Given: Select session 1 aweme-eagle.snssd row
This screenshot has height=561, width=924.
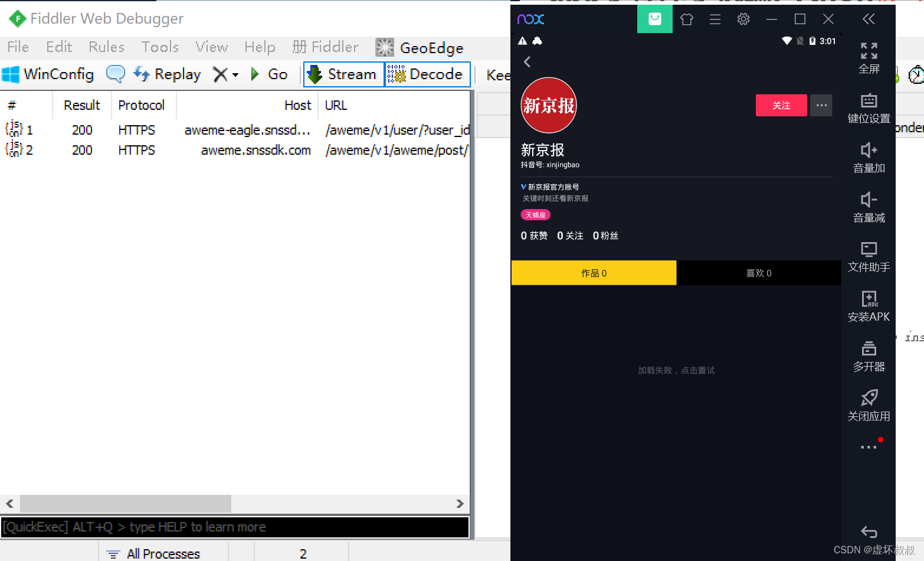Looking at the screenshot, I should tap(236, 130).
